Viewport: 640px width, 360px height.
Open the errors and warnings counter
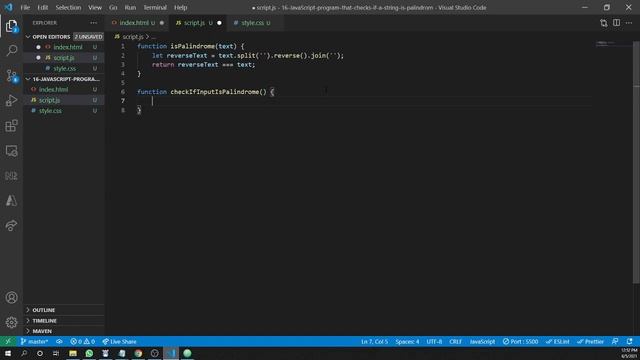(82, 342)
